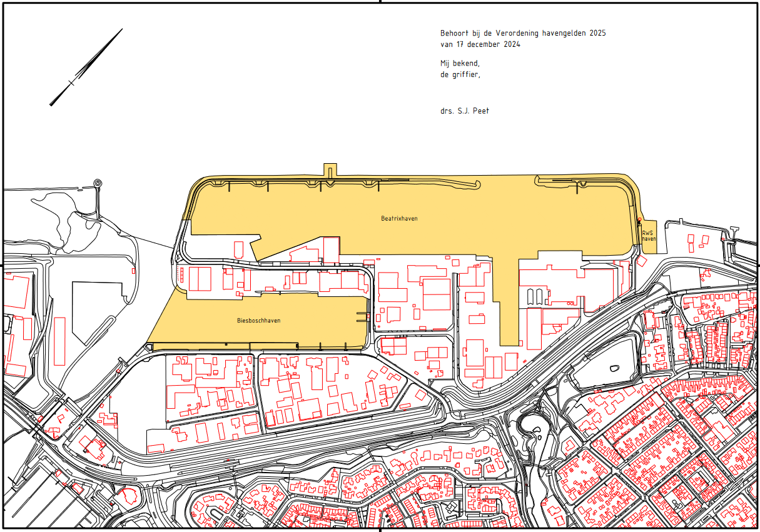
Task: Click the 'Mij bekend,' text
Action: (x=460, y=63)
